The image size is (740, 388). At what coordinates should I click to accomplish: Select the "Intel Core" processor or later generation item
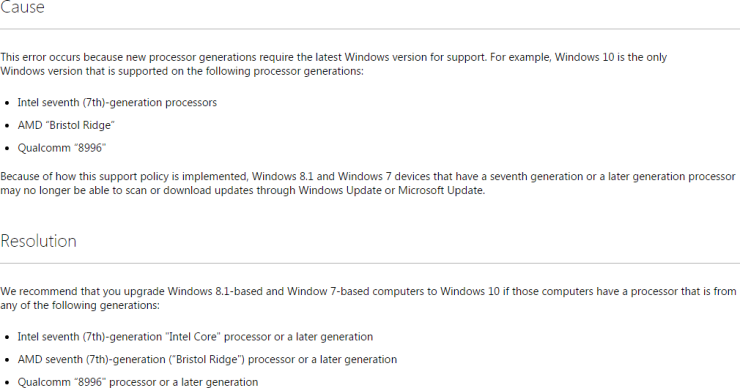(x=195, y=337)
